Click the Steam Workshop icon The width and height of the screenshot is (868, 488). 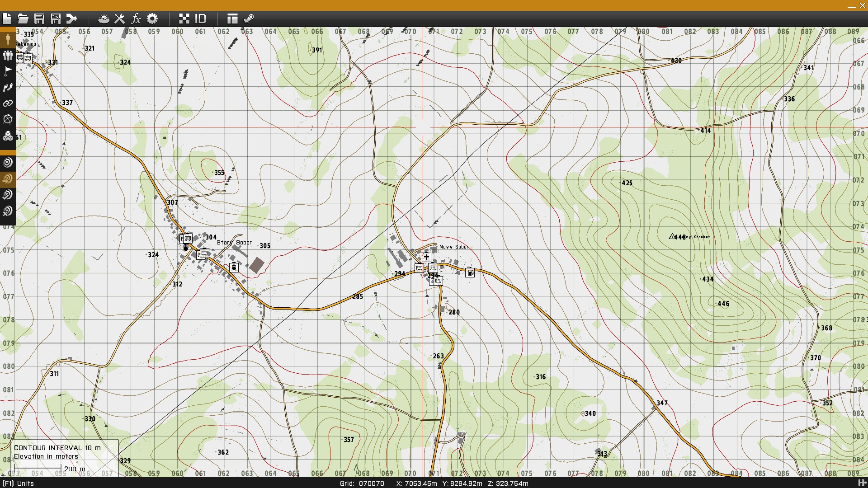(249, 19)
